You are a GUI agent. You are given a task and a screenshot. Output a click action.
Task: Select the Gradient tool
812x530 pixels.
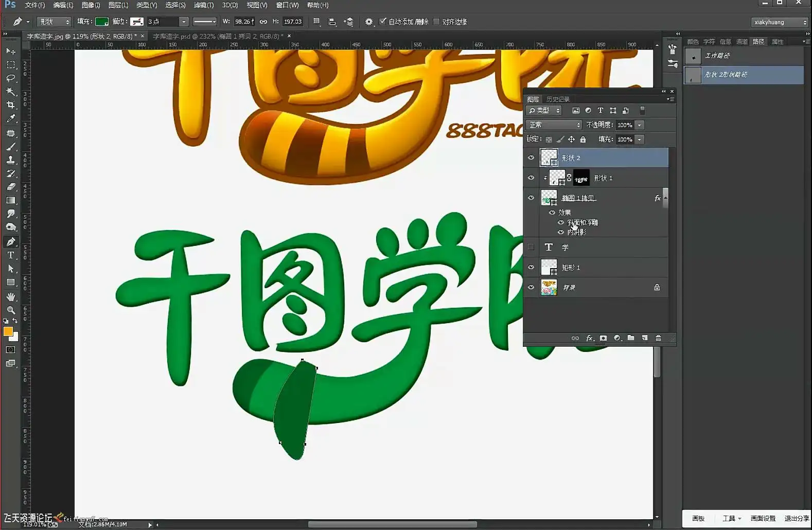[x=11, y=200]
